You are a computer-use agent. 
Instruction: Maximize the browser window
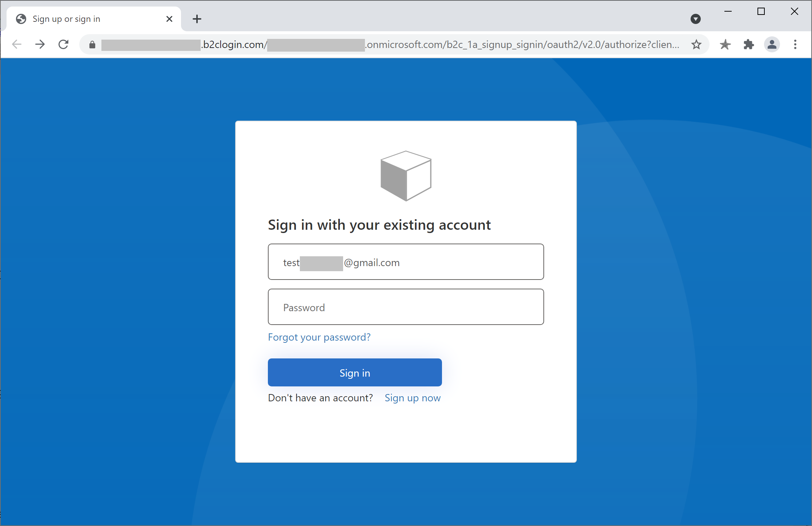tap(761, 12)
